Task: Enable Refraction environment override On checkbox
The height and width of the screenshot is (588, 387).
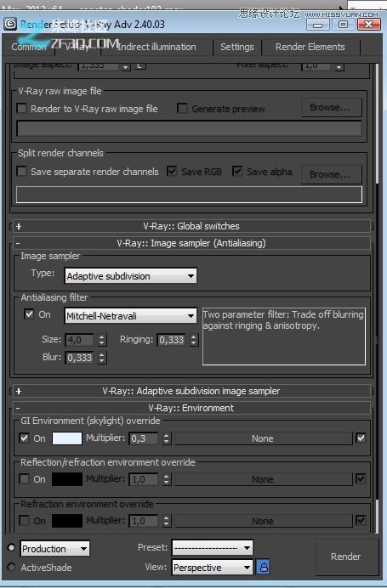Action: (x=24, y=520)
